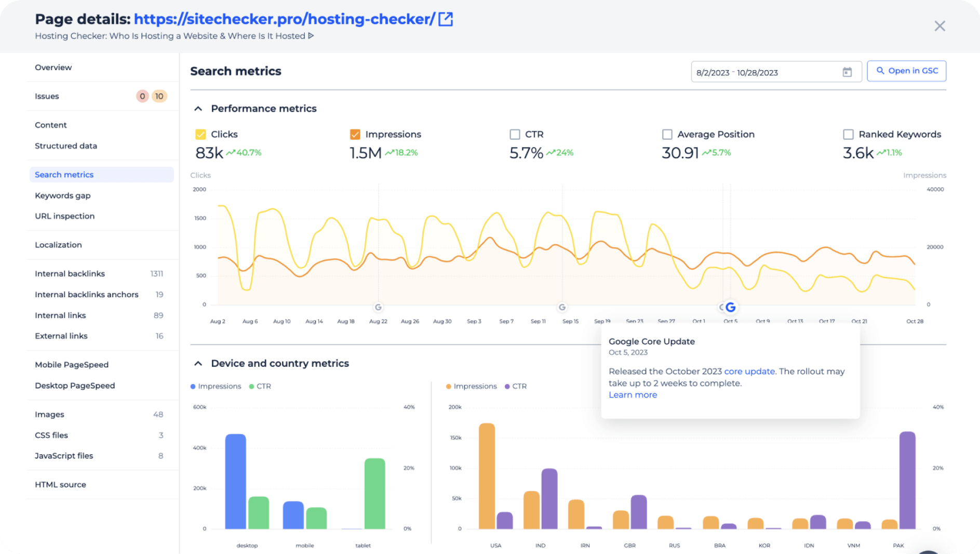Image resolution: width=980 pixels, height=554 pixels.
Task: Click the 1.5M impressions value
Action: tap(366, 153)
